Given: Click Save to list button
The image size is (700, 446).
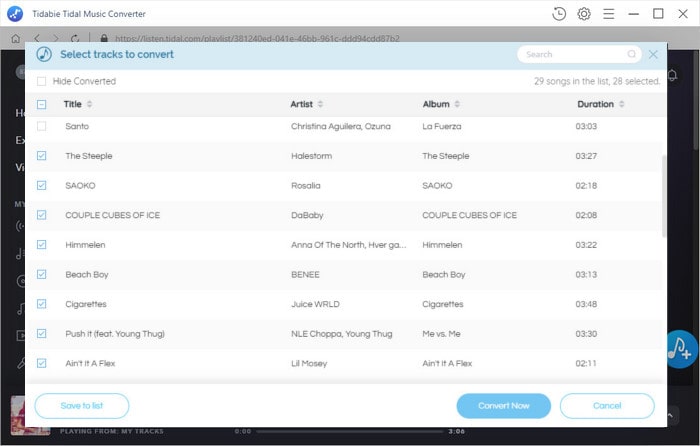Looking at the screenshot, I should [82, 406].
